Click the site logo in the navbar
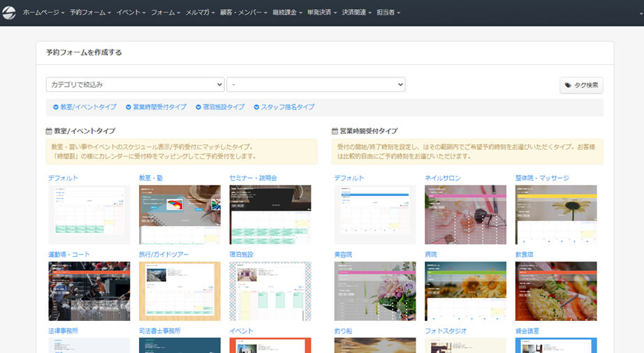644x353 pixels. pyautogui.click(x=9, y=13)
